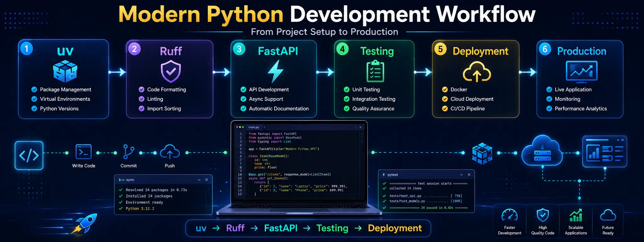Click the "async def get_items():" code line
644x242 pixels.
268,178
